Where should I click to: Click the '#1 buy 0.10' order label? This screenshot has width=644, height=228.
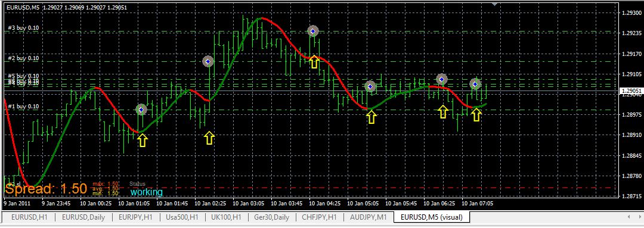click(23, 107)
